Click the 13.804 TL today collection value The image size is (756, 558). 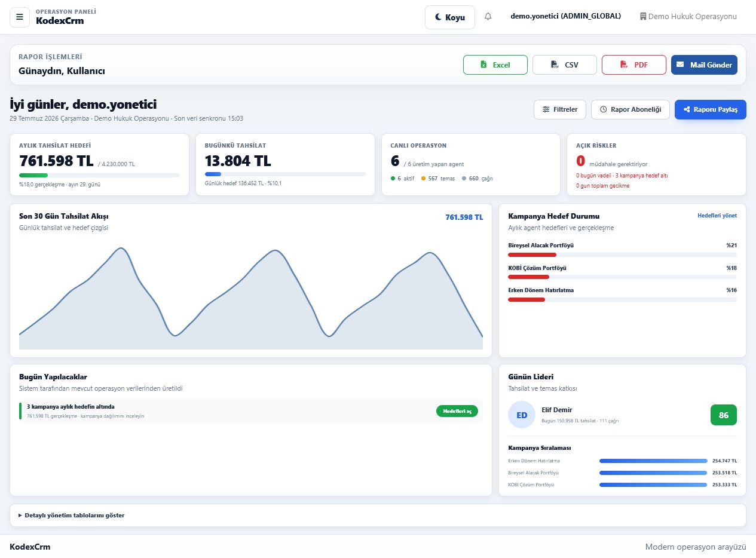click(x=238, y=161)
